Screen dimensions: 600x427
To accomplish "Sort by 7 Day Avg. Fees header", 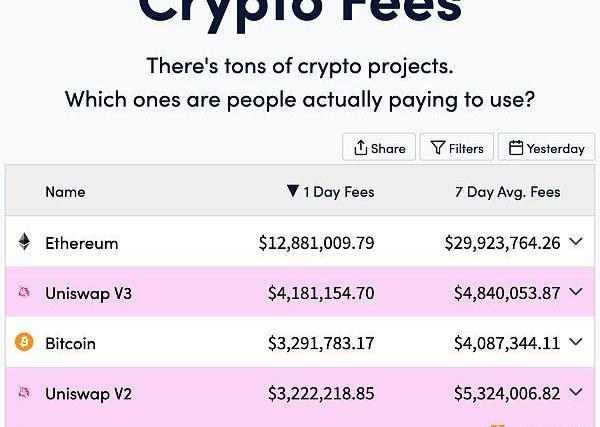I will click(x=508, y=192).
